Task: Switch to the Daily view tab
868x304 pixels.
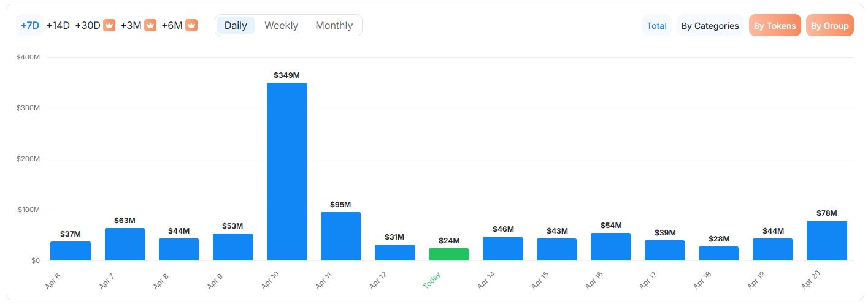Action: tap(236, 26)
